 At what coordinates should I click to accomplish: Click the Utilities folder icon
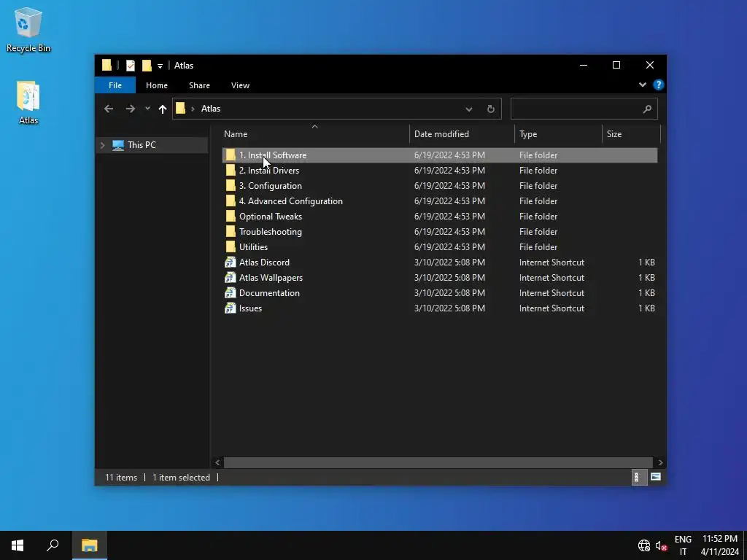(x=231, y=246)
